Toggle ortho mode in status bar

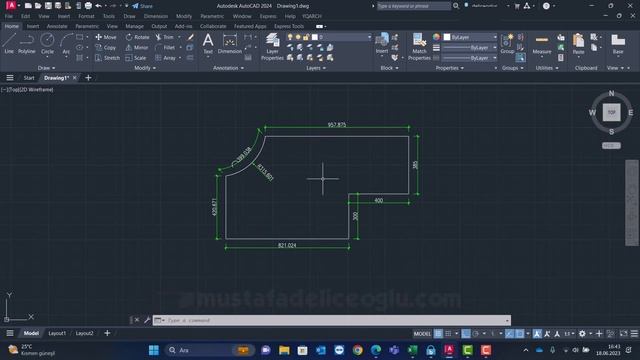(x=465, y=333)
